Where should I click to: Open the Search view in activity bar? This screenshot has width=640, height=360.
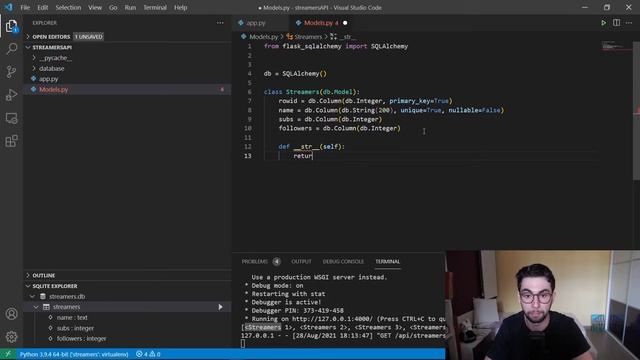[11, 49]
